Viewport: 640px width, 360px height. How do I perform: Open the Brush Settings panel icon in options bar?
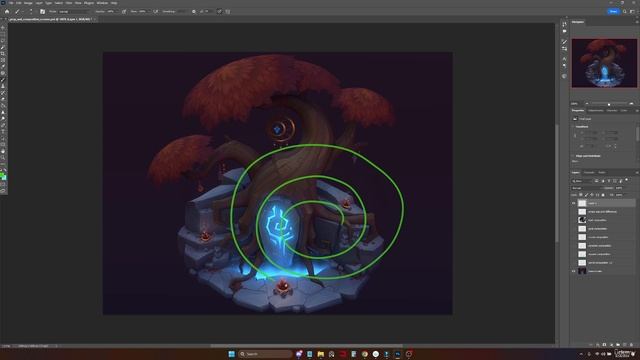42,11
